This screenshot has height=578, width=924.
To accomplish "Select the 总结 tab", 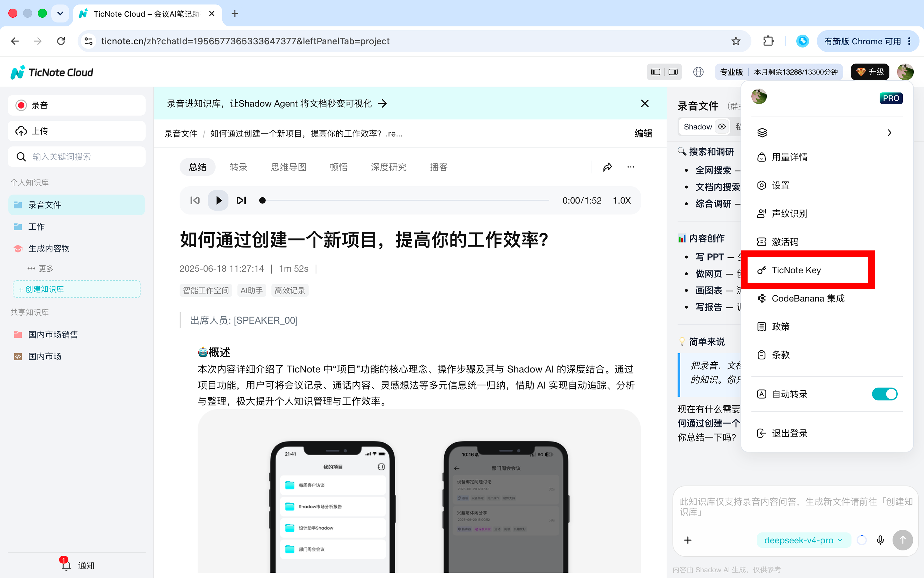I will tap(197, 167).
